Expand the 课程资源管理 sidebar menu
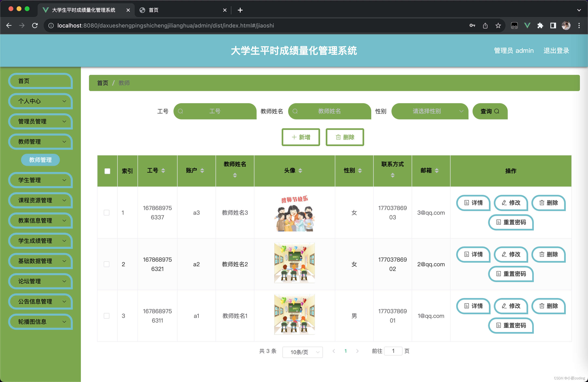 [41, 200]
